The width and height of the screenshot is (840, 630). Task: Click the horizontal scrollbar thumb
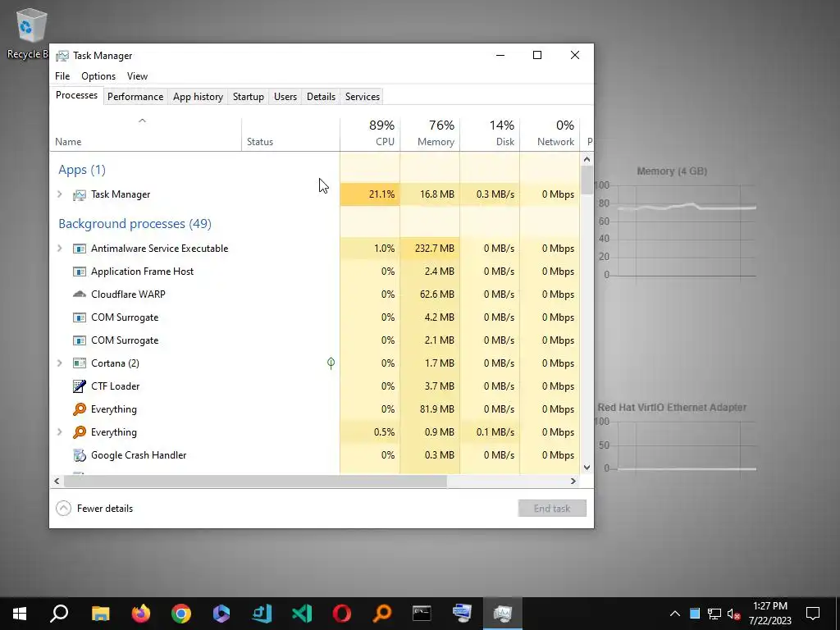tap(255, 481)
